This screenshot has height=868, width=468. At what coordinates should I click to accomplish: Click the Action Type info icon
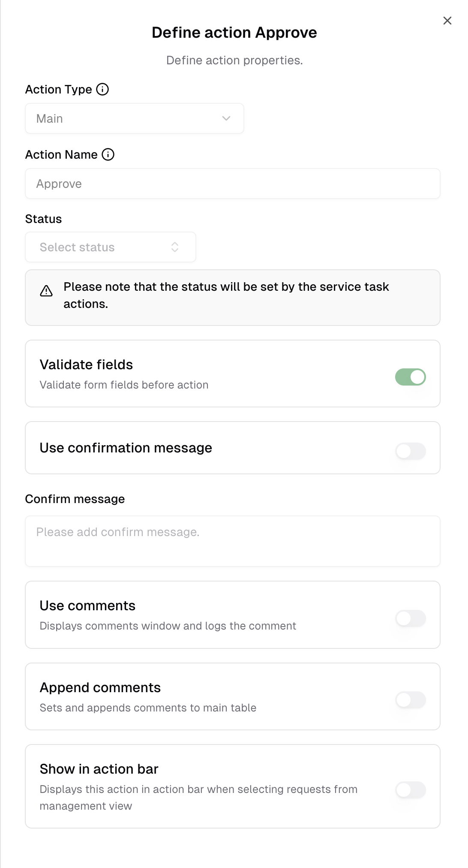[102, 89]
